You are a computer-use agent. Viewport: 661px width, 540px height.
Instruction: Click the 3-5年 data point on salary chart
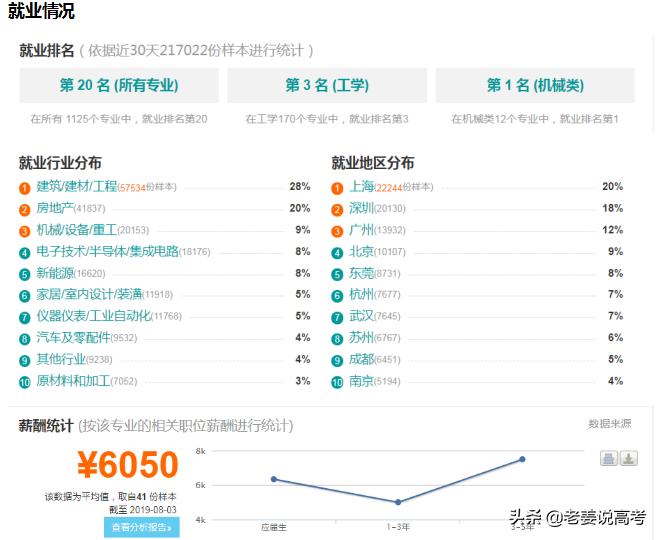click(522, 459)
